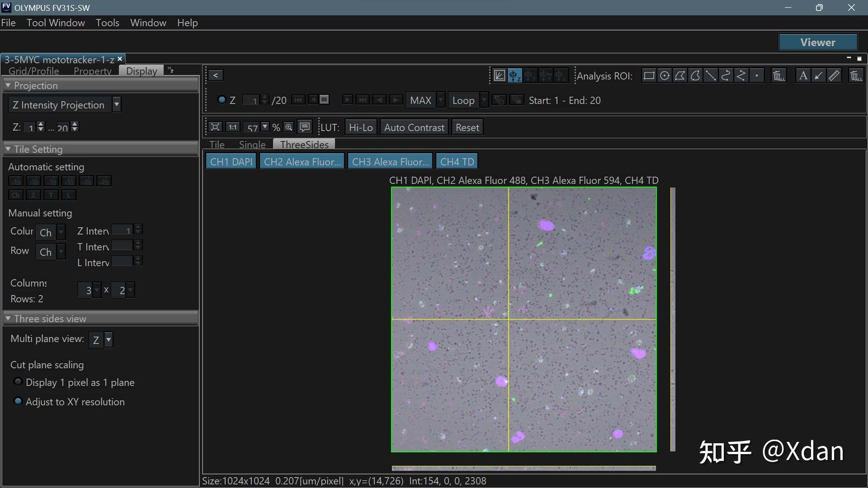The width and height of the screenshot is (868, 488).
Task: Switch to the Single view tab
Action: click(252, 145)
